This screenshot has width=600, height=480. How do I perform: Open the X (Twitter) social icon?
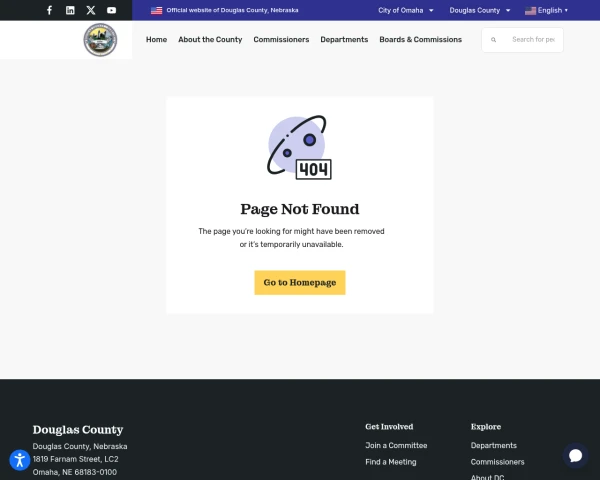point(91,10)
